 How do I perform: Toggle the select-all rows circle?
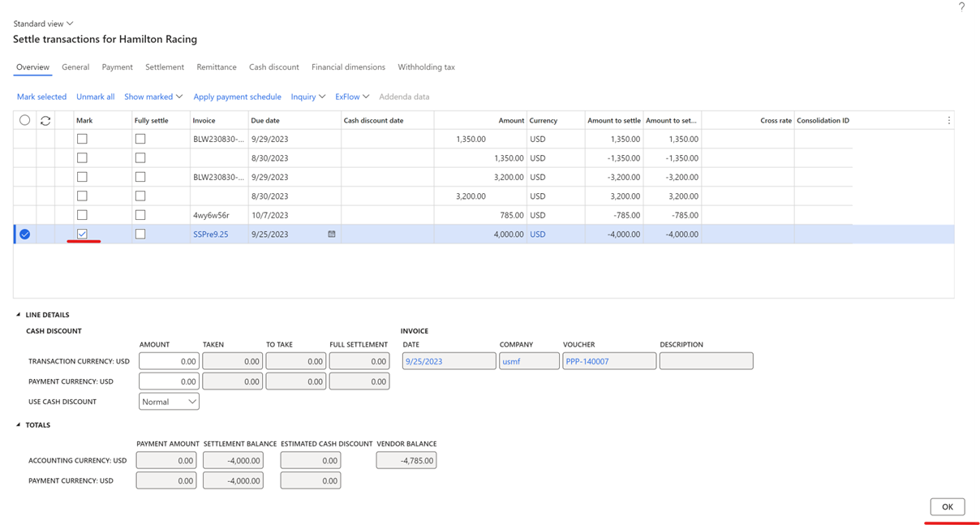click(x=24, y=120)
